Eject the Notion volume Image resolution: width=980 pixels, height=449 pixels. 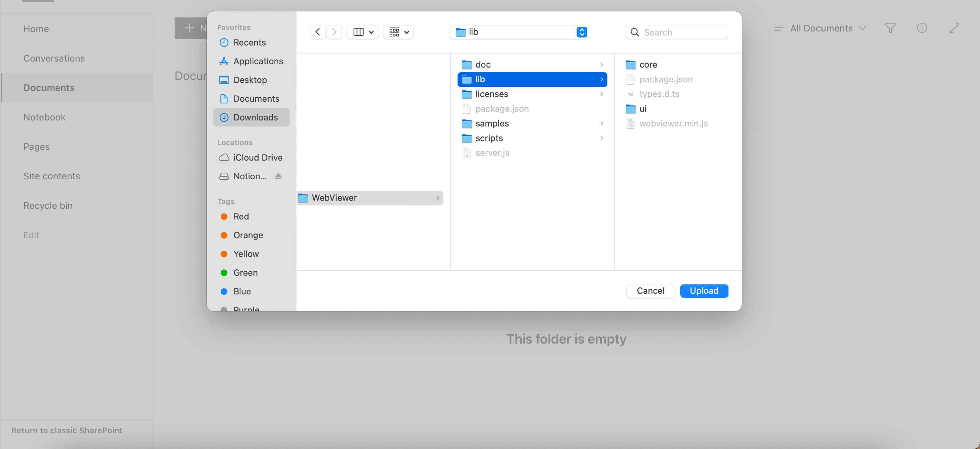tap(278, 176)
